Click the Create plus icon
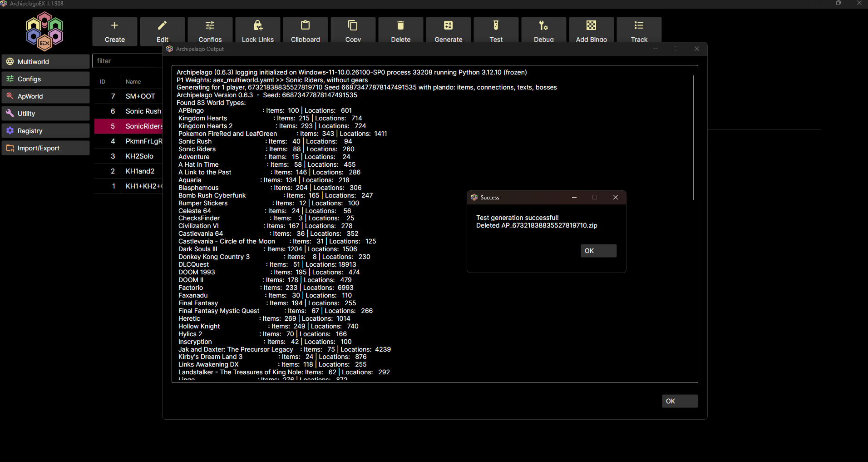Viewport: 868px width, 462px height. 114,25
